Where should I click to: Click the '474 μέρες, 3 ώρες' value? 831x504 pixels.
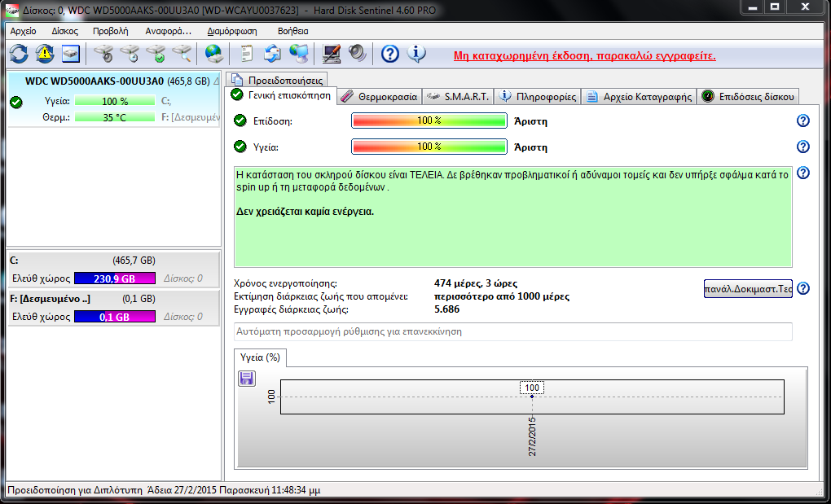click(x=476, y=283)
